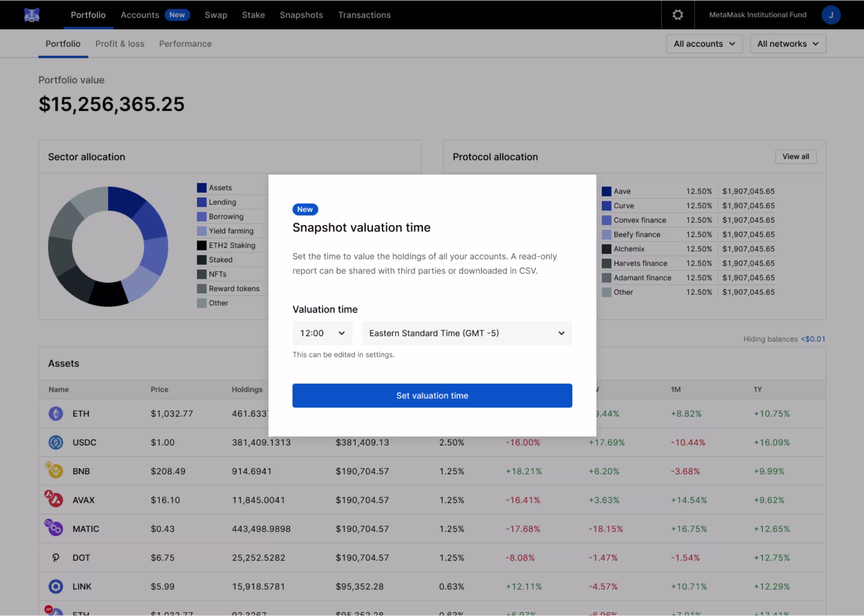The height and width of the screenshot is (616, 864).
Task: Click the MetaMask fox logo
Action: 32,15
